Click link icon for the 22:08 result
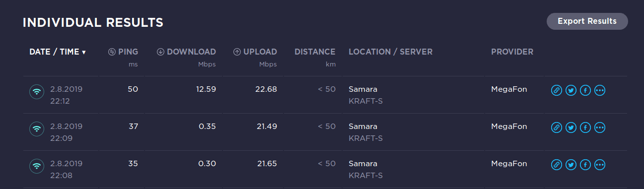Image resolution: width=644 pixels, height=189 pixels. 557,165
